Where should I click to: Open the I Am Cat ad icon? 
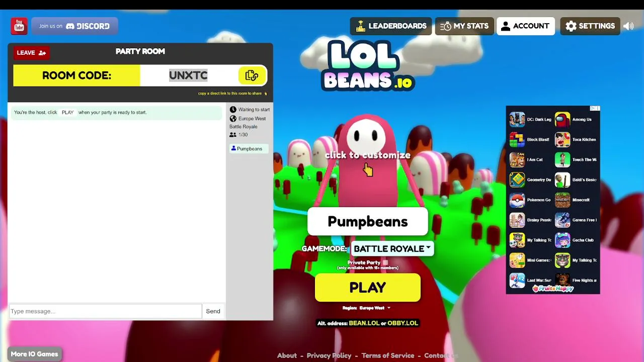[x=517, y=160]
